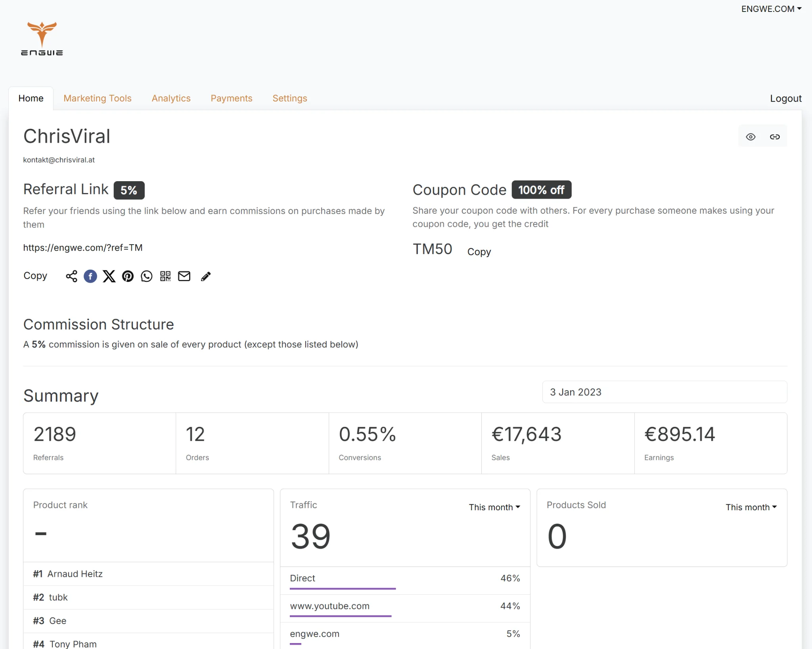Change Traffic period with This month dropdown
The width and height of the screenshot is (812, 649).
pos(494,507)
